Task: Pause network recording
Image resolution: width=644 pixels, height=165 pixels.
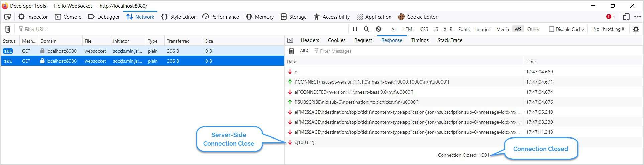Action: 355,29
